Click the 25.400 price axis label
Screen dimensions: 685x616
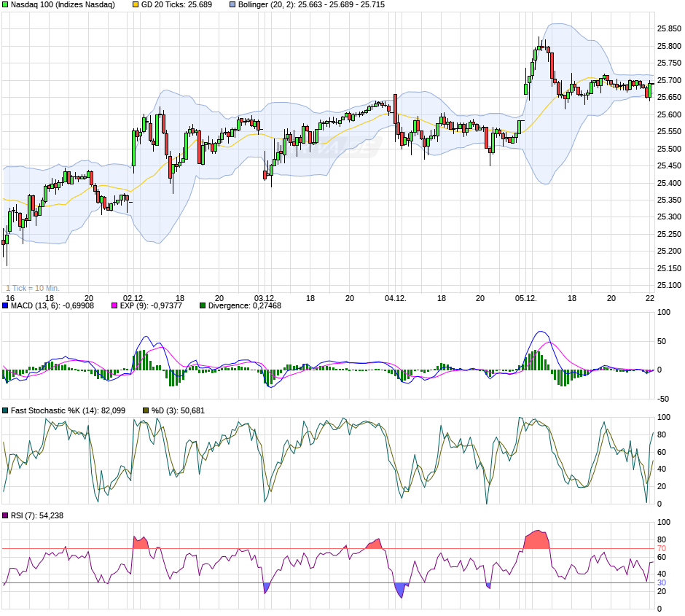point(669,183)
